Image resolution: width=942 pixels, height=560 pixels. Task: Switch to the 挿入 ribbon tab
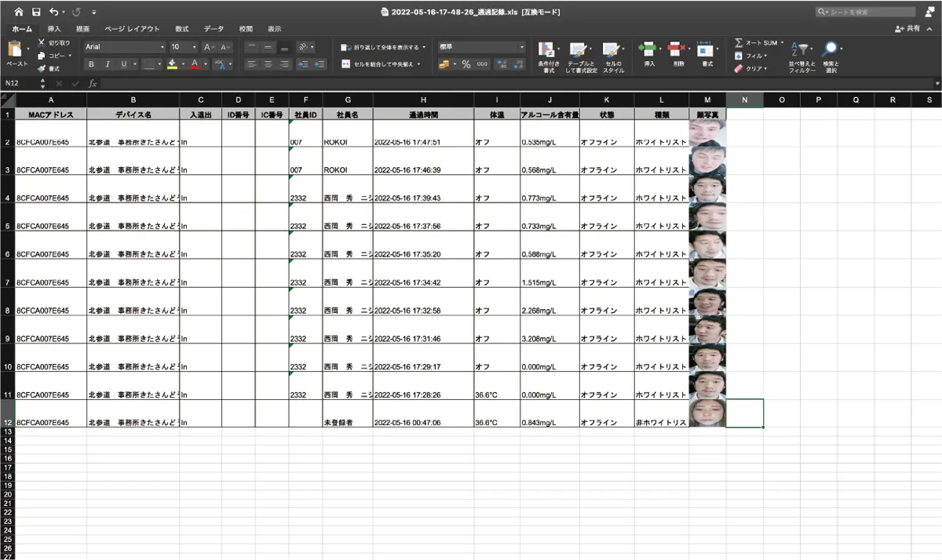point(54,28)
